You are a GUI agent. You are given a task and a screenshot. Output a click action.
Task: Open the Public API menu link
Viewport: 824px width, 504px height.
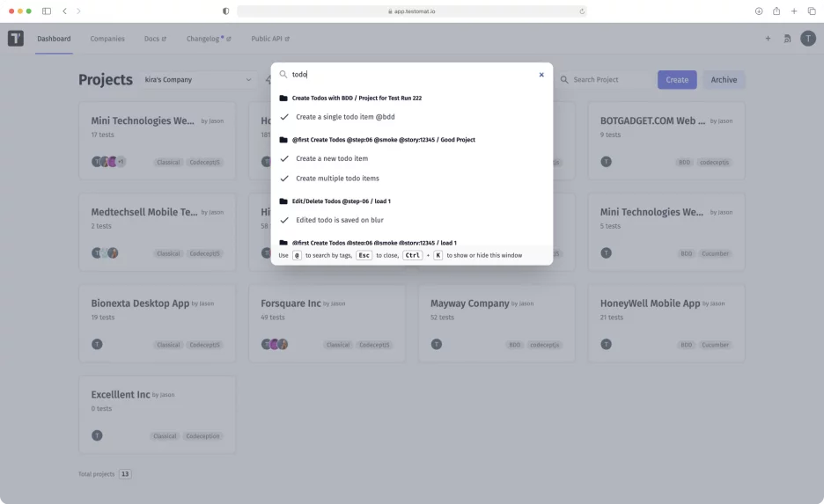pyautogui.click(x=269, y=39)
